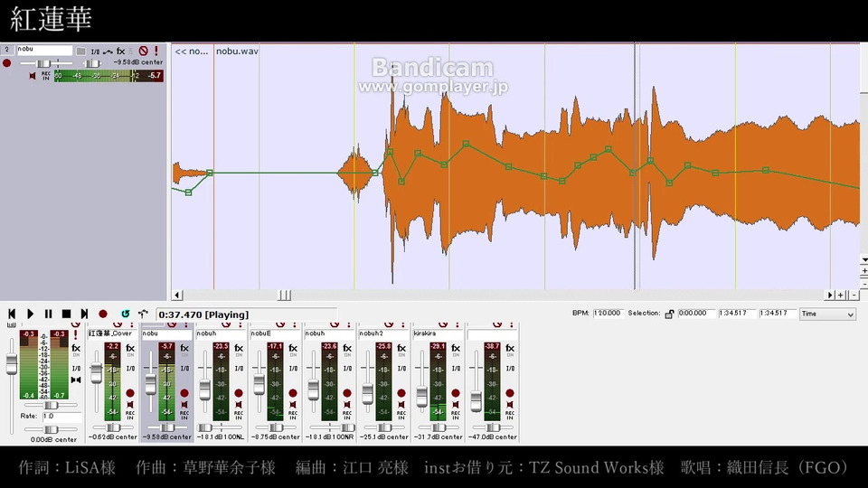Toggle the Selection lock icon
This screenshot has height=488, width=868.
tap(669, 314)
